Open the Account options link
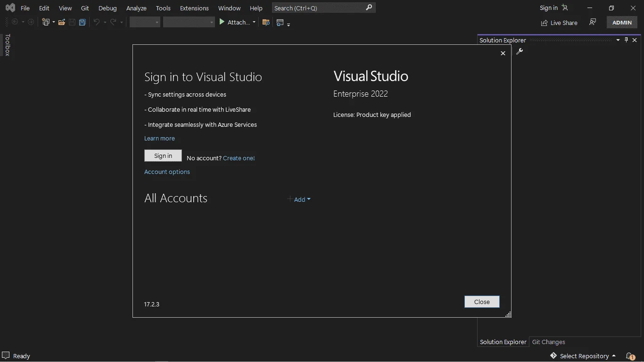This screenshot has height=362, width=644. point(167,172)
